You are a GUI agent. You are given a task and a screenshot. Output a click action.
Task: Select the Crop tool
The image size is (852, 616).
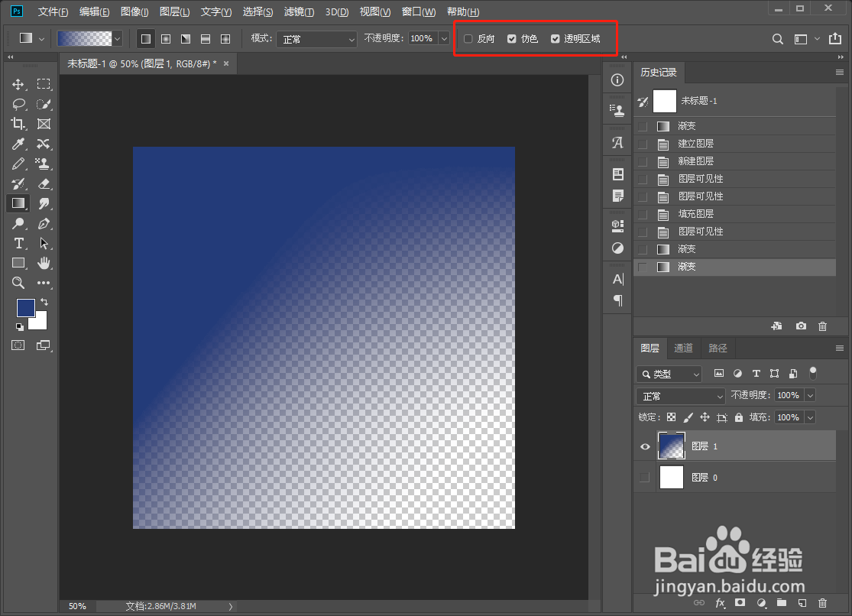tap(18, 124)
